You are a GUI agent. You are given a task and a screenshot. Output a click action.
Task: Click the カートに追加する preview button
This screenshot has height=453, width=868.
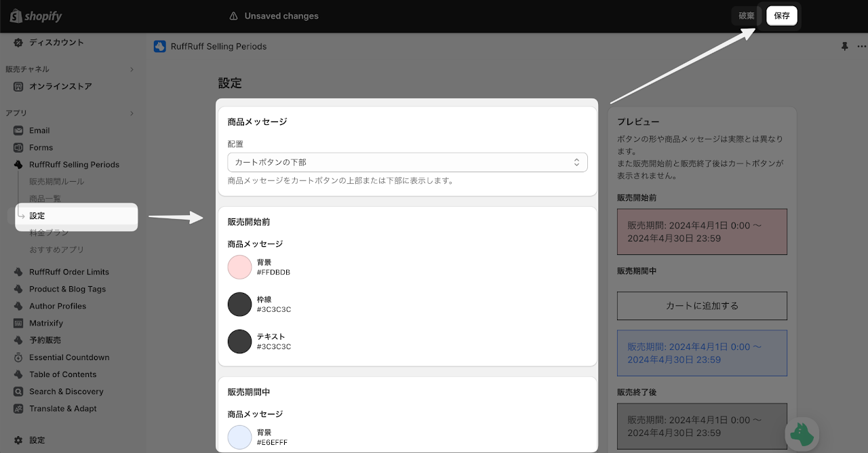pos(702,306)
